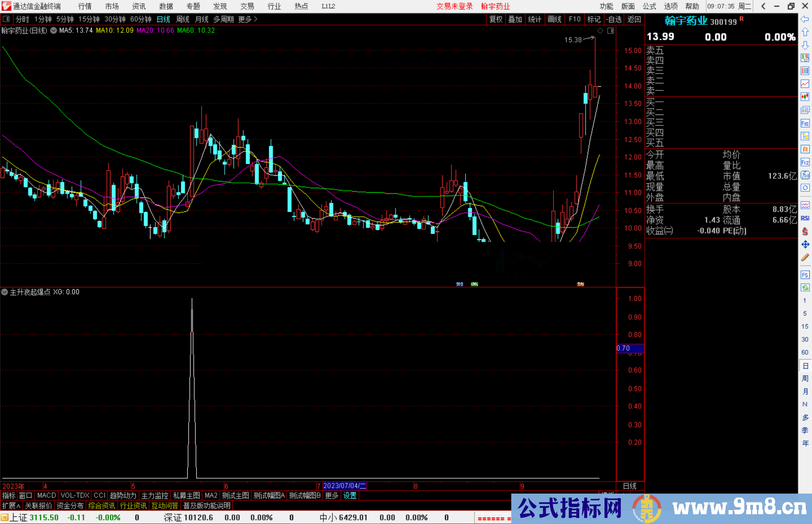Open F10 info from sidebar icon

805,124
